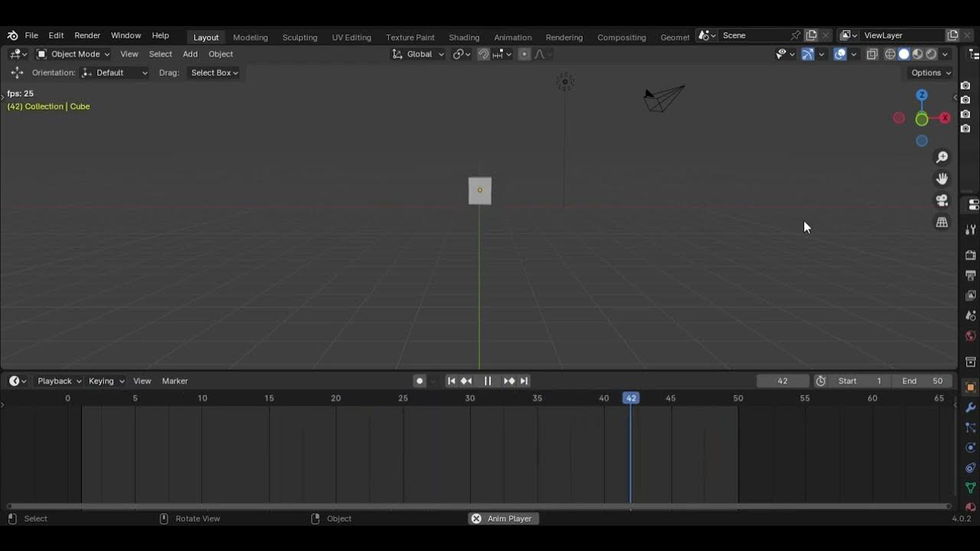This screenshot has width=980, height=551.
Task: Toggle viewport overlays
Action: [840, 54]
